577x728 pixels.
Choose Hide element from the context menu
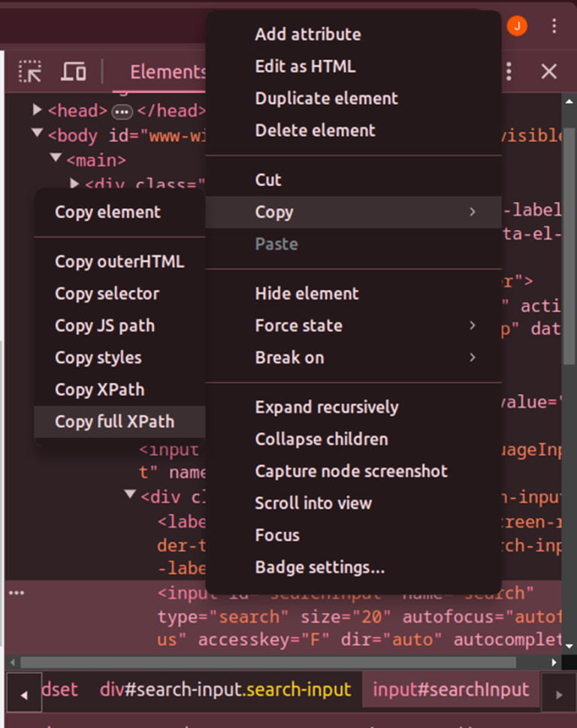pyautogui.click(x=308, y=293)
